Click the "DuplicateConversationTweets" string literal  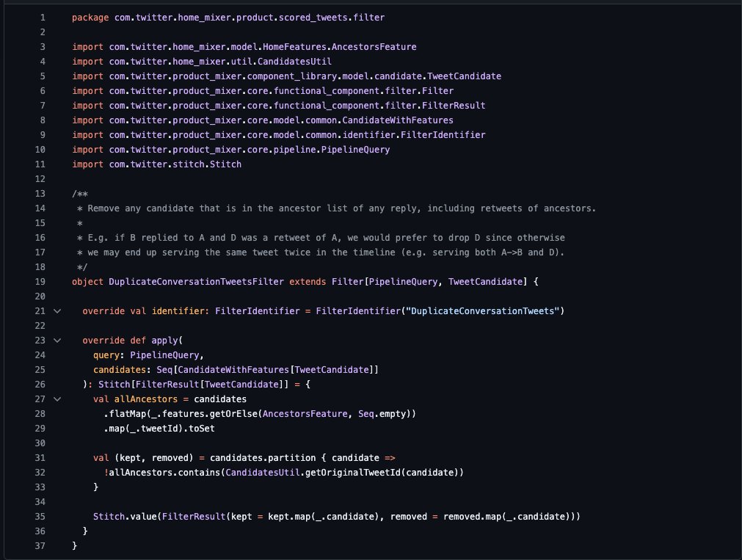[x=483, y=311]
